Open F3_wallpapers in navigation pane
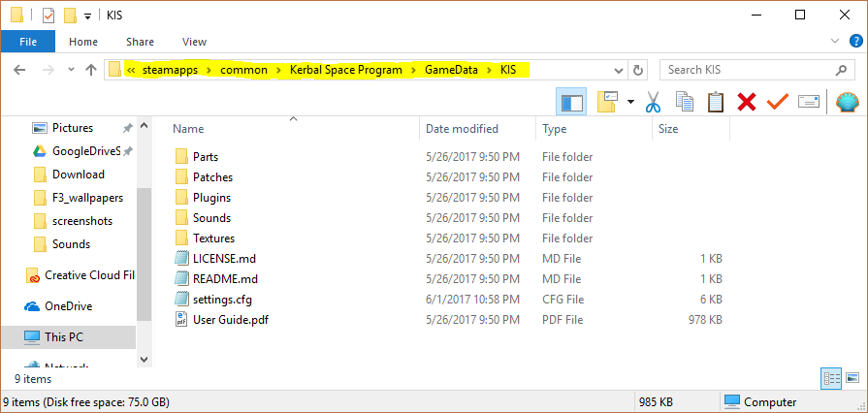Screen dimensions: 868x413 87,198
